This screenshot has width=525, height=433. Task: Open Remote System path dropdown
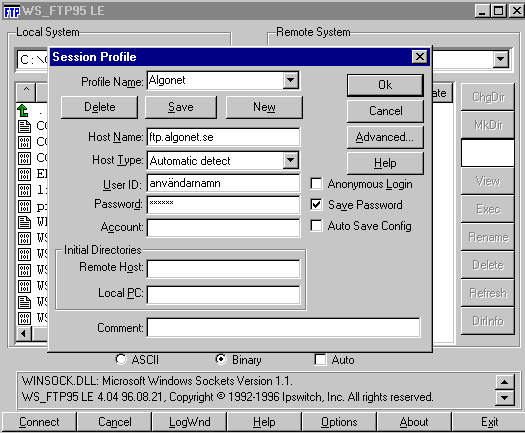(x=501, y=59)
